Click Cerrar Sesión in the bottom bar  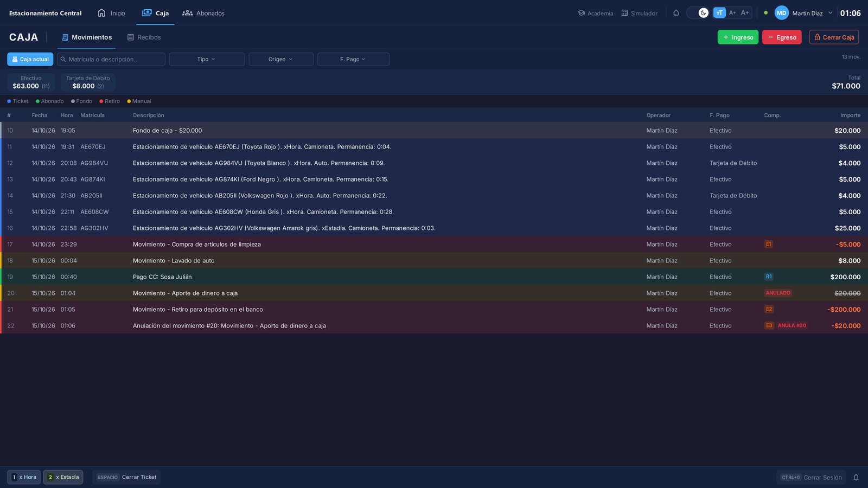[x=811, y=477]
